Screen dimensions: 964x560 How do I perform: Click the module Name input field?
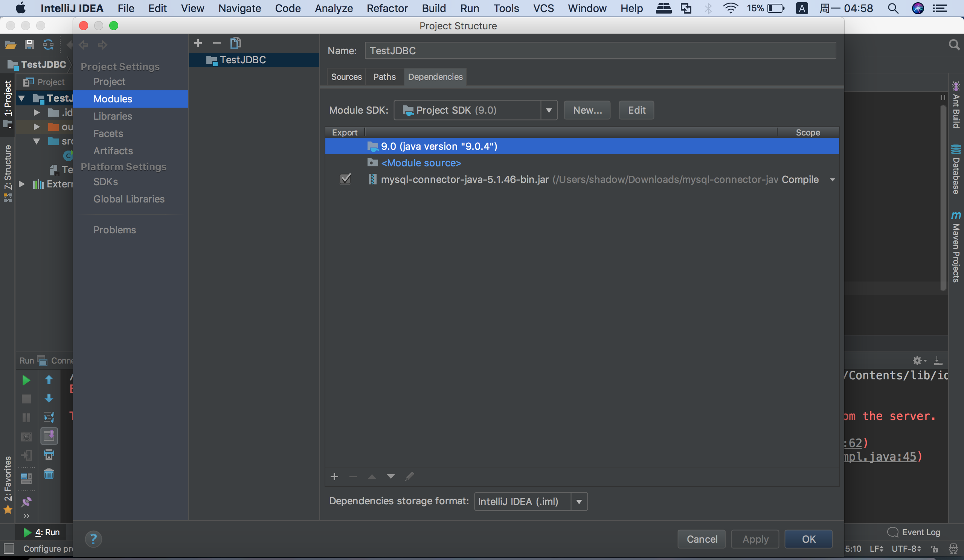pos(600,51)
